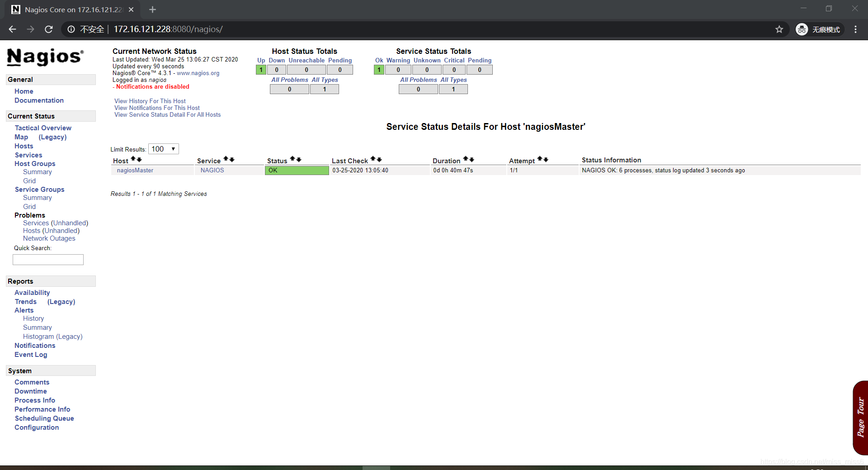Sort by Status ascending arrow
The height and width of the screenshot is (470, 868).
click(x=292, y=159)
